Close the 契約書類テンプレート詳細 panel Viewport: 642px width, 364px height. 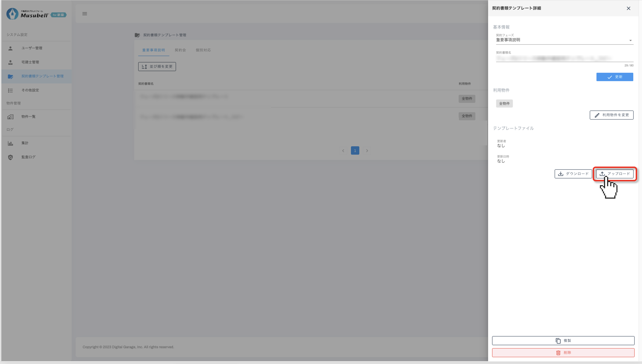click(628, 8)
